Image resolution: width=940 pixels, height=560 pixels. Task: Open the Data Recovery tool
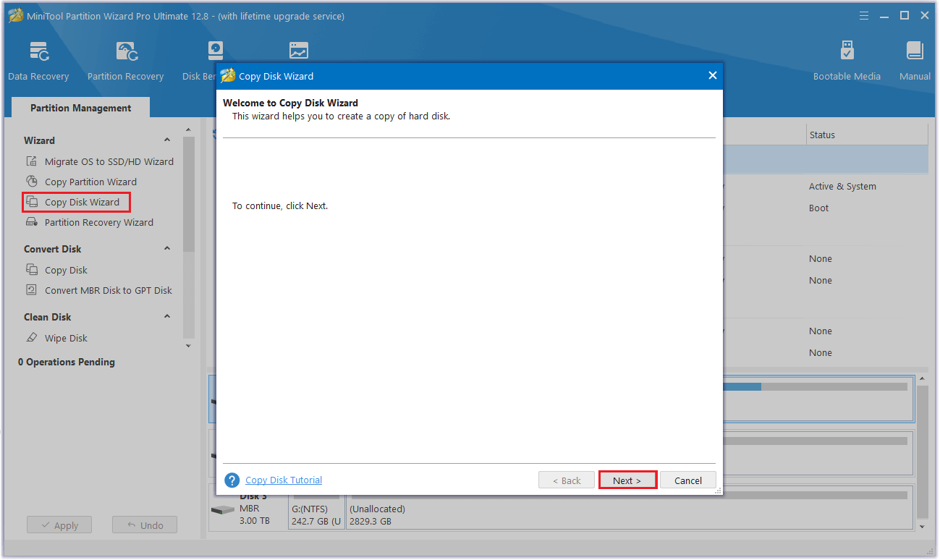(38, 61)
